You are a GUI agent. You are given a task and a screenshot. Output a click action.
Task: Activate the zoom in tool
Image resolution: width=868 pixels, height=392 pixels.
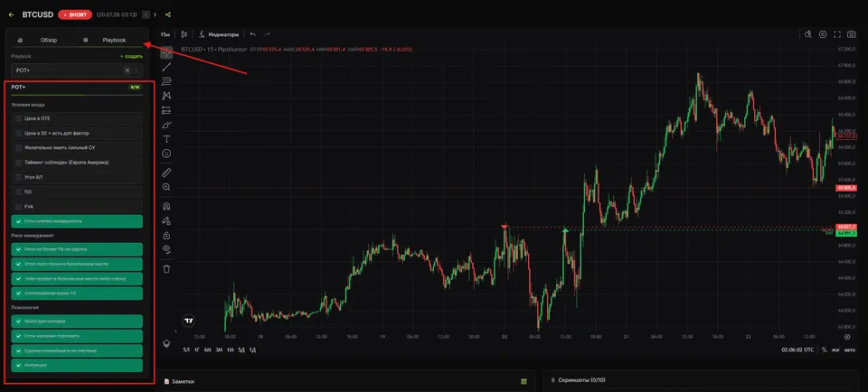(x=166, y=187)
